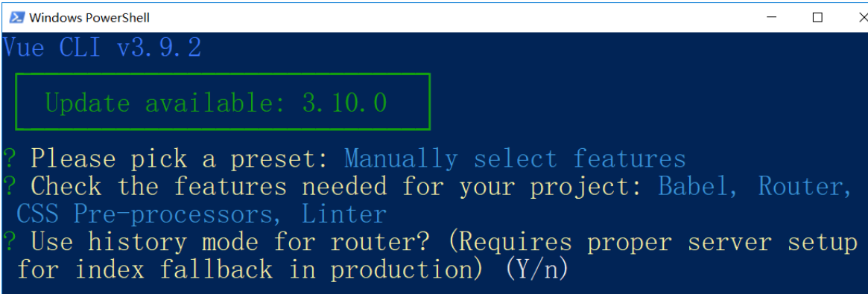Click the 'Windows PowerShell' window title text
Screen dimensions: 868x294
pos(89,19)
